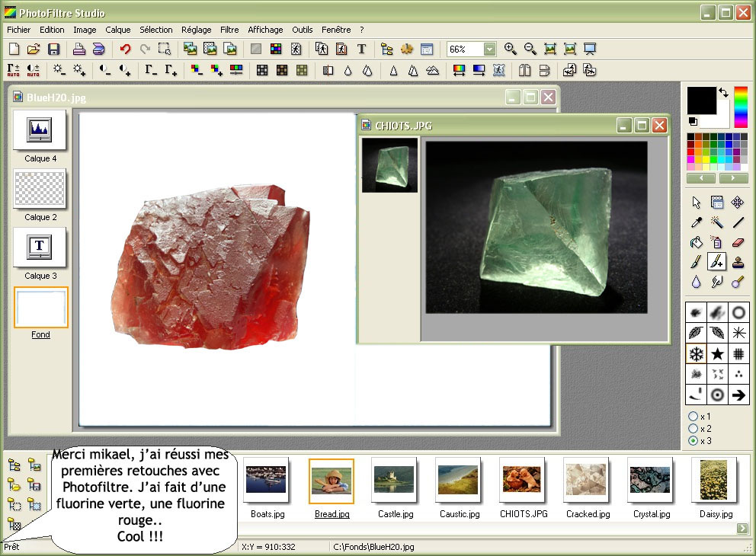
Task: Open the Filtre menu
Action: [229, 30]
